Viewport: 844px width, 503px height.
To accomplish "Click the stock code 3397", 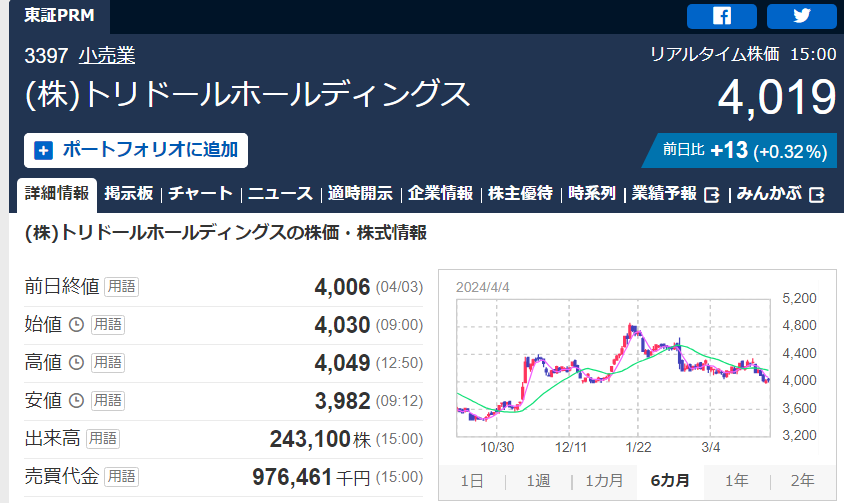I will tap(46, 55).
